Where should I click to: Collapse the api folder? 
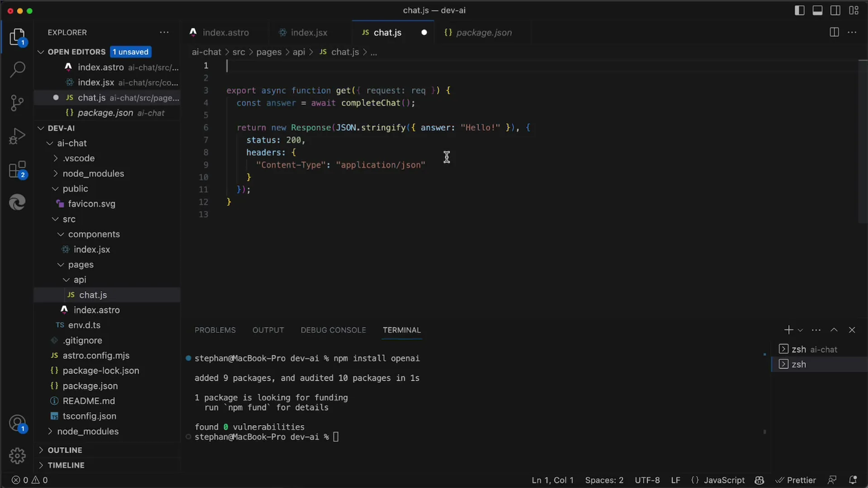point(66,280)
